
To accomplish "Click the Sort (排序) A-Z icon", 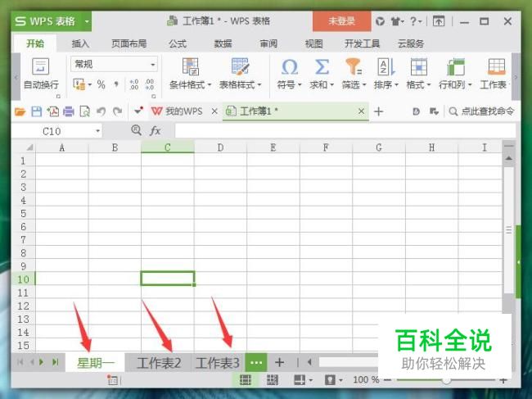I will point(385,66).
